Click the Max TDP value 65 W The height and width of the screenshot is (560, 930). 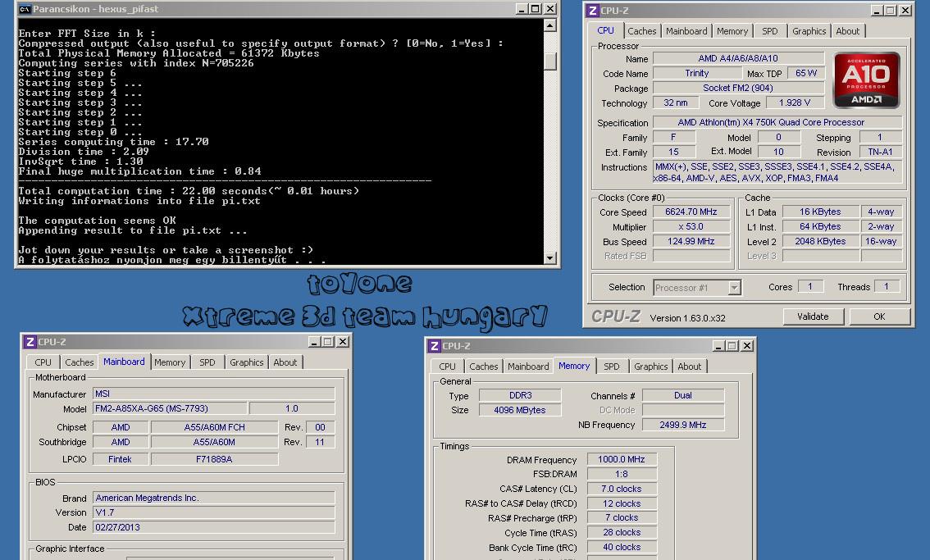tap(806, 73)
